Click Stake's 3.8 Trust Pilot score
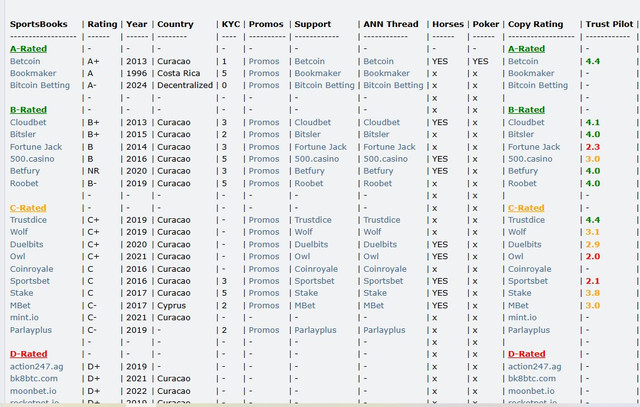This screenshot has height=407, width=640. [593, 293]
